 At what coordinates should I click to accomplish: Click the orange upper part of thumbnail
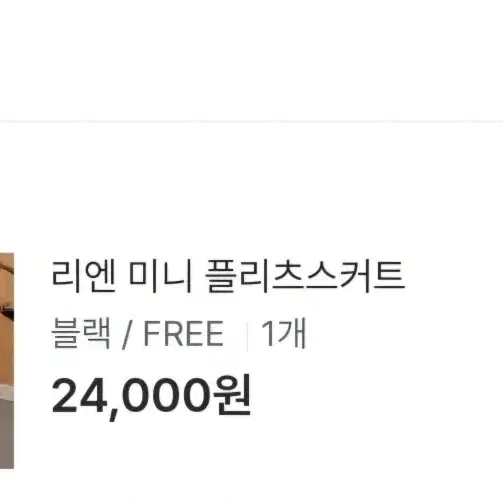(7, 317)
